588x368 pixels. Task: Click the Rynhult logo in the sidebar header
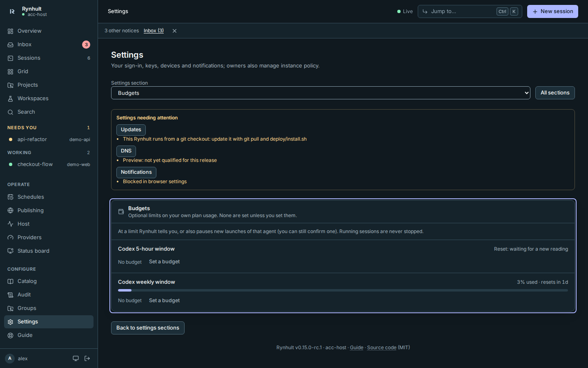[12, 11]
